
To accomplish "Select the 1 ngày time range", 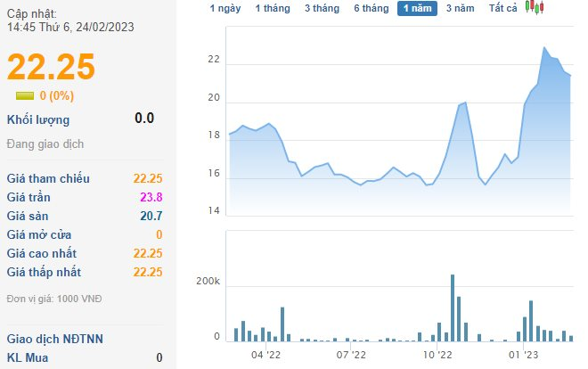I will (225, 8).
